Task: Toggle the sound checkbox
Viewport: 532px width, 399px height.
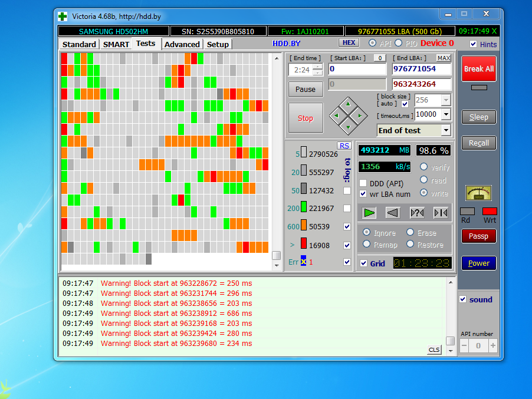Action: tap(463, 299)
